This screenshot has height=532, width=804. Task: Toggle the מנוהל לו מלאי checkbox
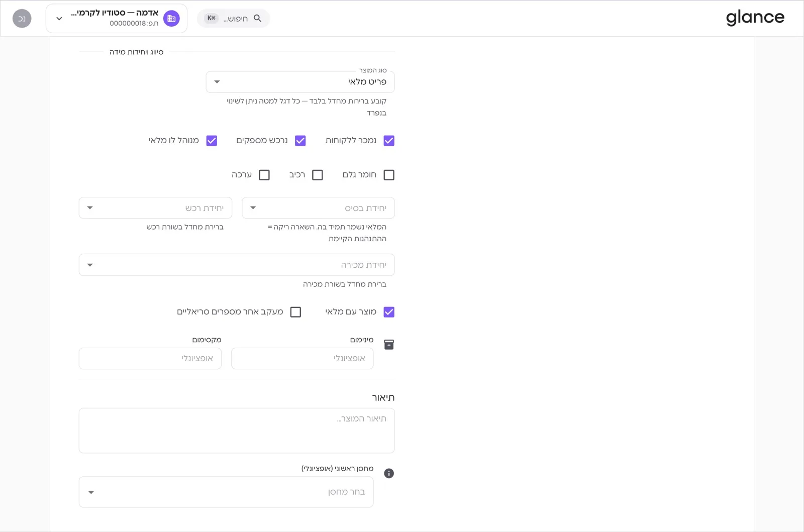point(212,141)
